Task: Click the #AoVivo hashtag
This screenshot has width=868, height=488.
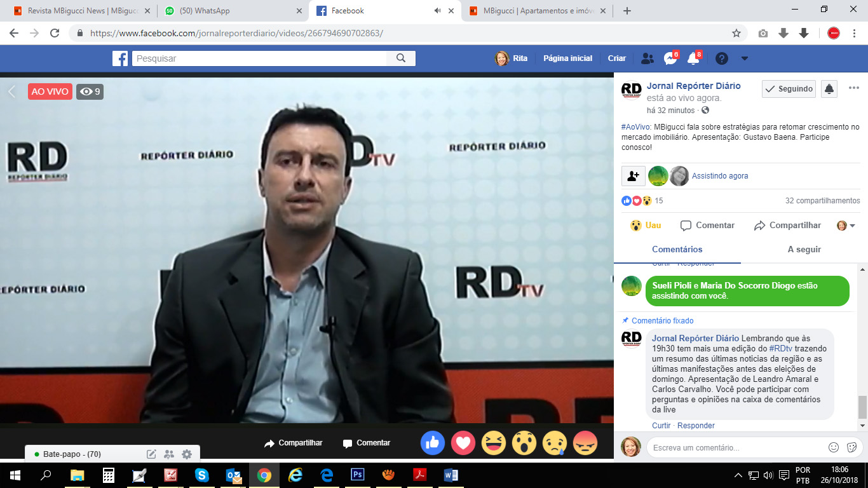Action: coord(635,127)
